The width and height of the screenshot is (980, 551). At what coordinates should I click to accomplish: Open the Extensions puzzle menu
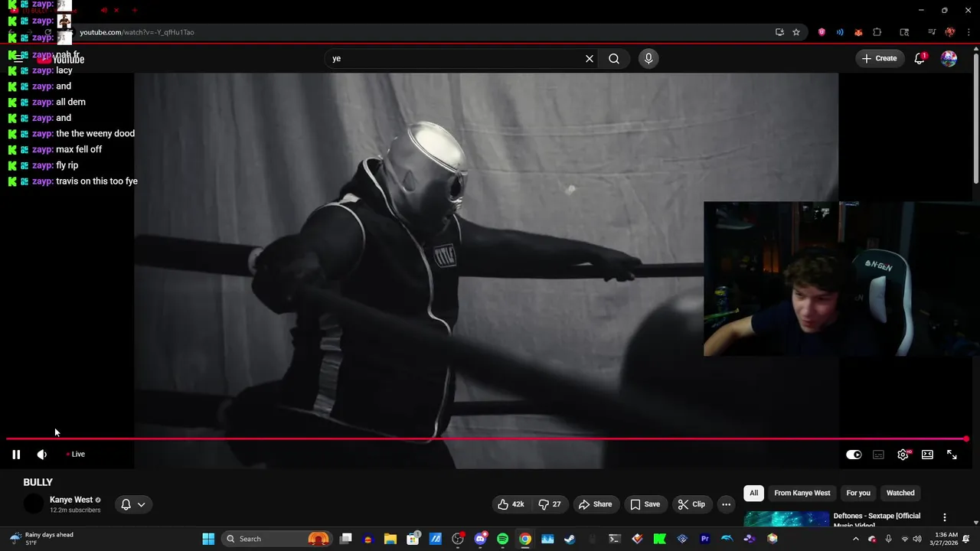[x=877, y=32]
